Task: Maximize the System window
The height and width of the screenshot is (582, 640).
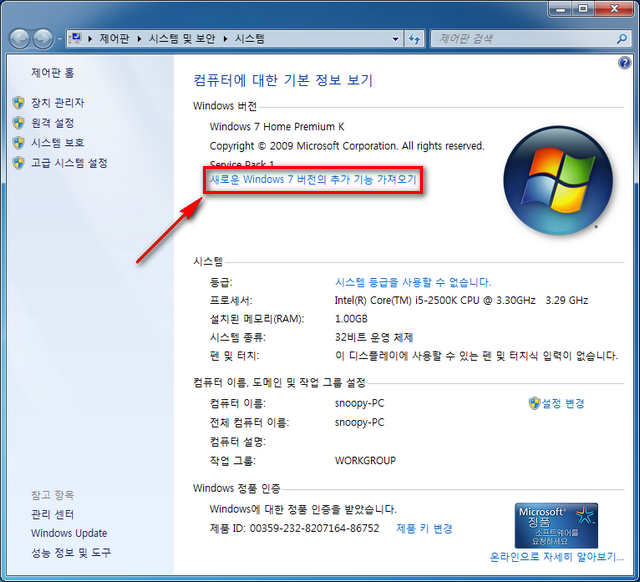Action: pyautogui.click(x=583, y=9)
